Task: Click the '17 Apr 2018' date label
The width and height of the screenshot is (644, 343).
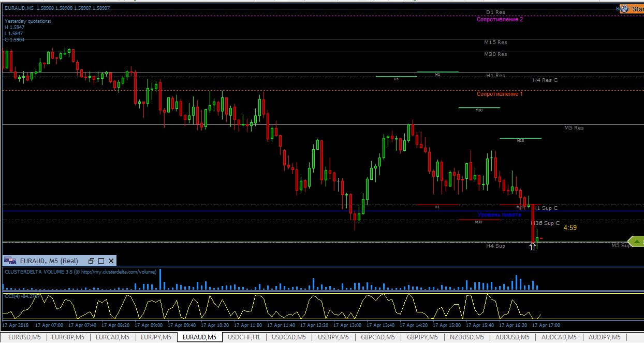Action: [16, 325]
